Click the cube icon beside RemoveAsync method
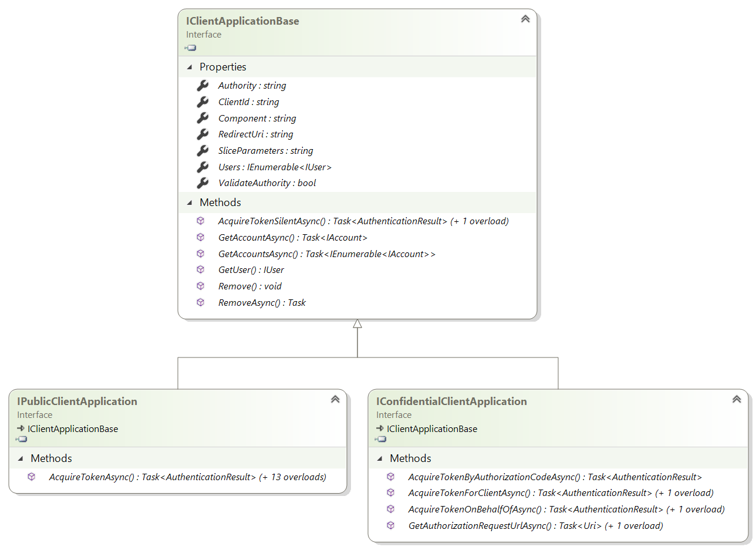This screenshot has height=550, width=756. click(201, 302)
